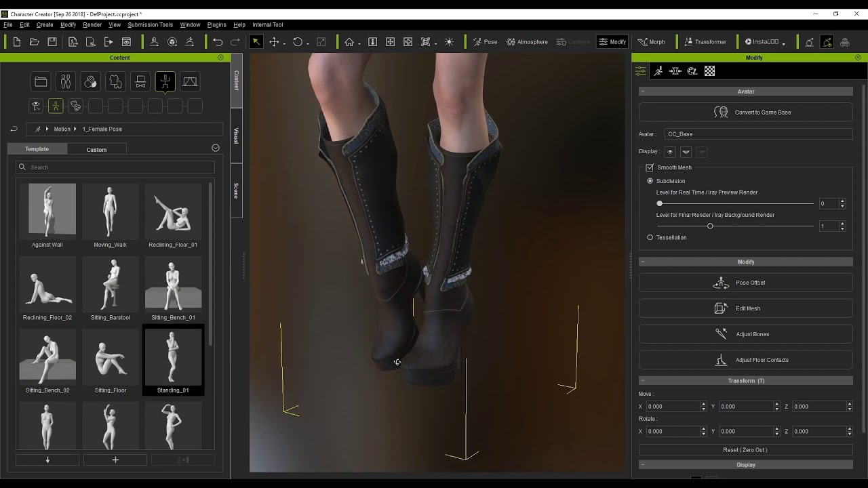Screen dimensions: 868x488
Task: Activate the Move object tool
Action: [x=274, y=42]
